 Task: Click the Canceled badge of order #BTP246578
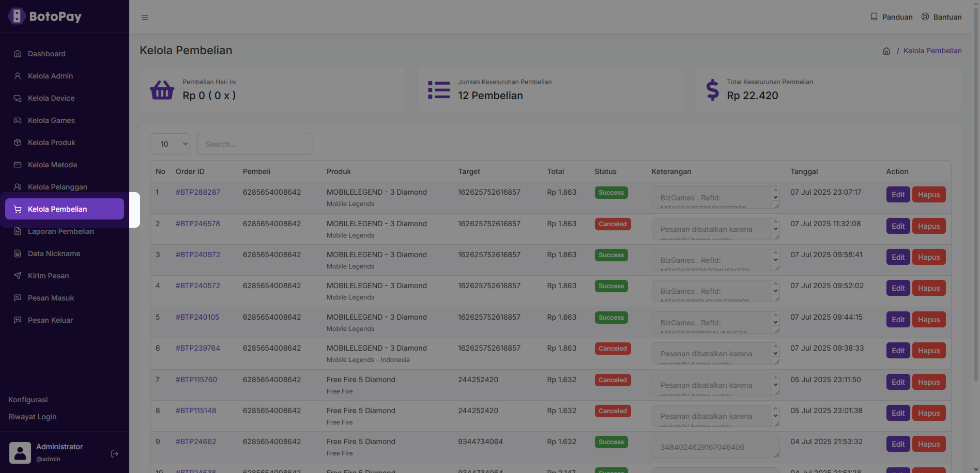(612, 224)
